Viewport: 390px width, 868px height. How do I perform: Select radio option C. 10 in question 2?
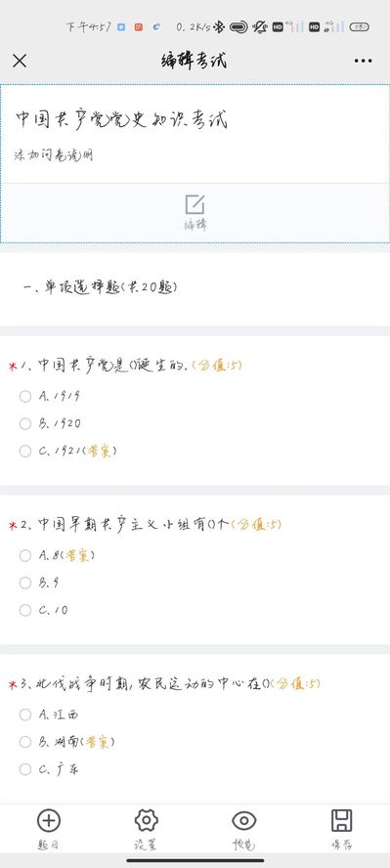(25, 610)
